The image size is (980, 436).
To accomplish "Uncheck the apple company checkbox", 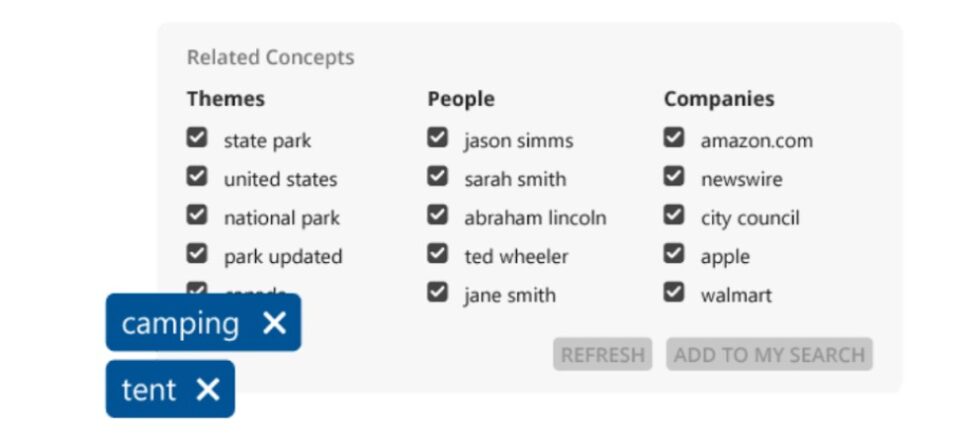I will click(674, 254).
